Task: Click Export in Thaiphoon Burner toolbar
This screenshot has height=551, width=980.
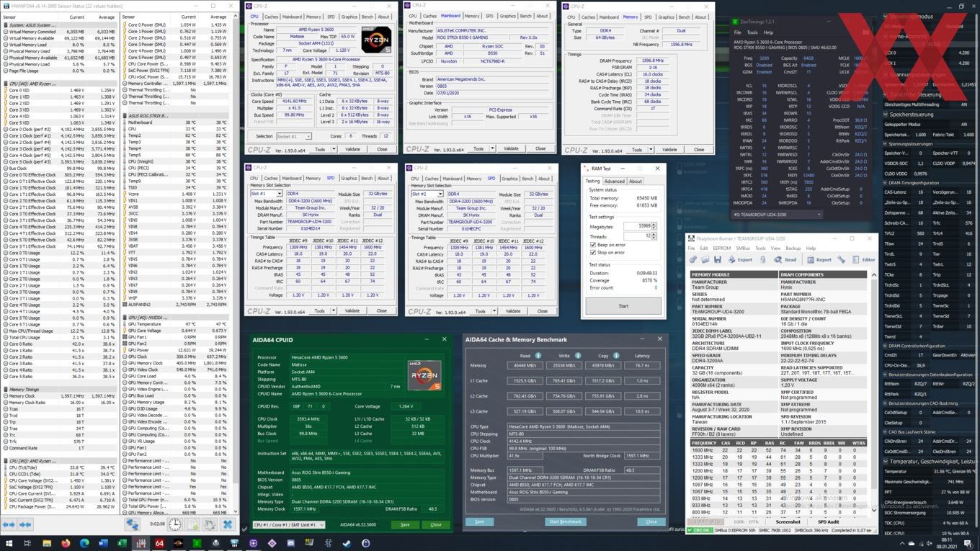Action: (x=739, y=259)
